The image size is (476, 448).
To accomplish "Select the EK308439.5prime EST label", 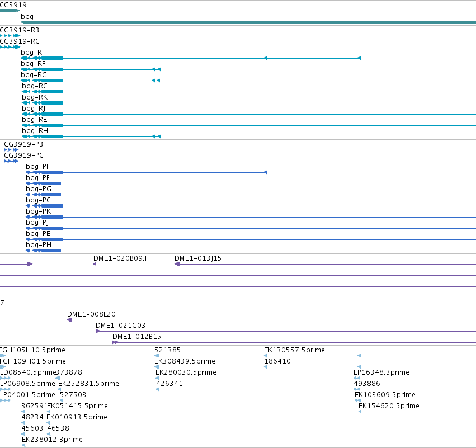I will pyautogui.click(x=185, y=361).
